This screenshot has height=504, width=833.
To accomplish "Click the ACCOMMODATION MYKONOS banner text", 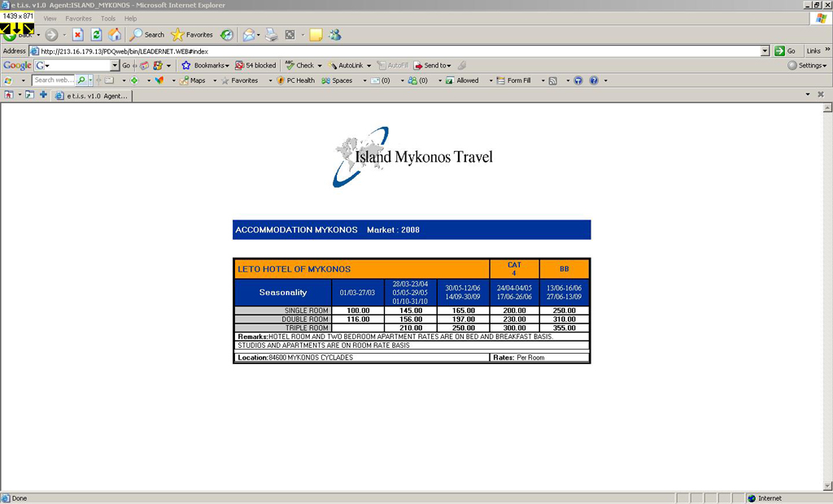I will coord(296,230).
